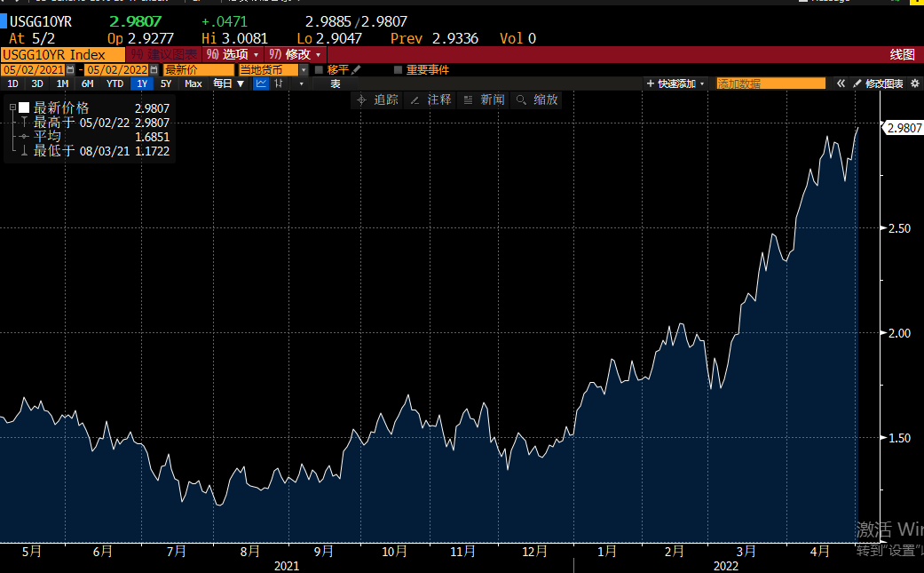Enable the 重要事件 checkbox
The width and height of the screenshot is (924, 573).
[x=399, y=69]
